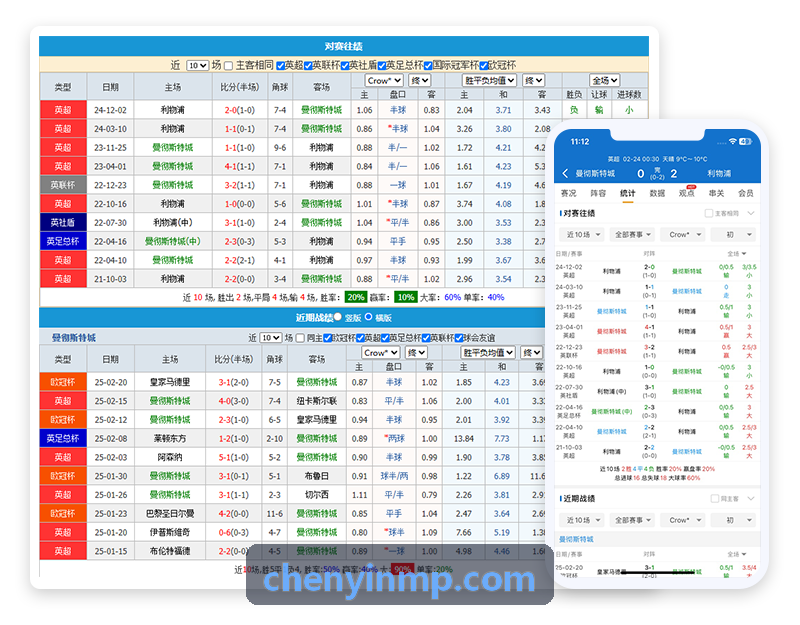Tick the 同主 checkbox in desktop 近期战绩
This screenshot has width=800, height=625.
point(301,338)
